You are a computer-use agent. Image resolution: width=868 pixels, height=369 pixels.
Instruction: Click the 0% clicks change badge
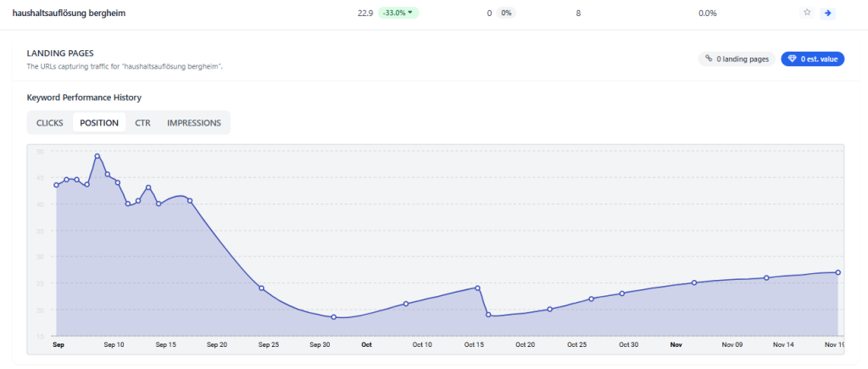point(506,13)
